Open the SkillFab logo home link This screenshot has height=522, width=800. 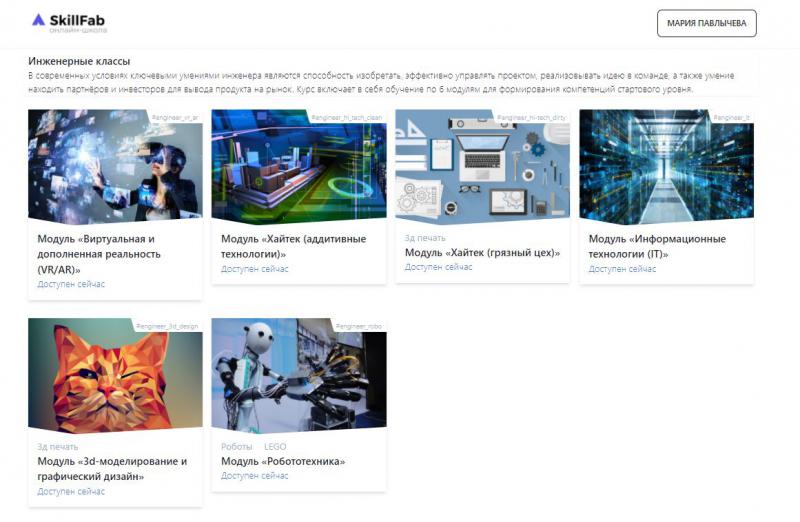(69, 23)
